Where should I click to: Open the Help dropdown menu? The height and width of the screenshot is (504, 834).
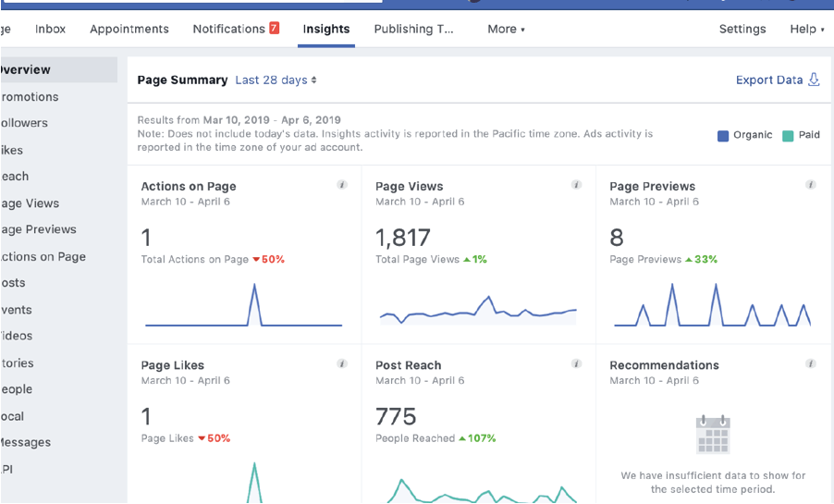[x=806, y=29]
